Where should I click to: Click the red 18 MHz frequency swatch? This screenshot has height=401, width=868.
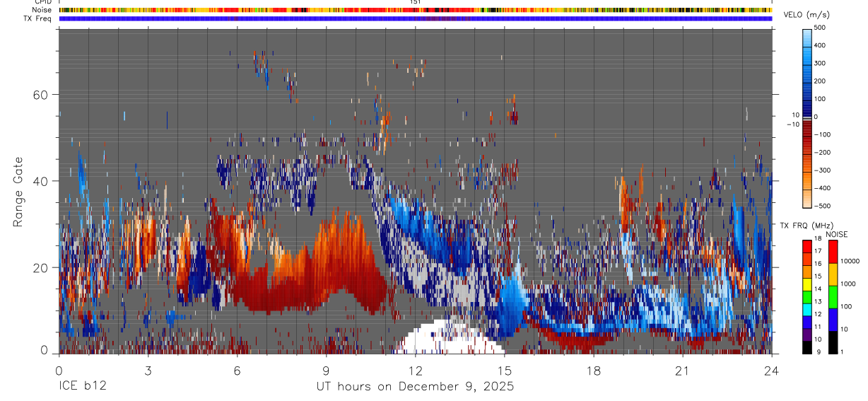807,245
